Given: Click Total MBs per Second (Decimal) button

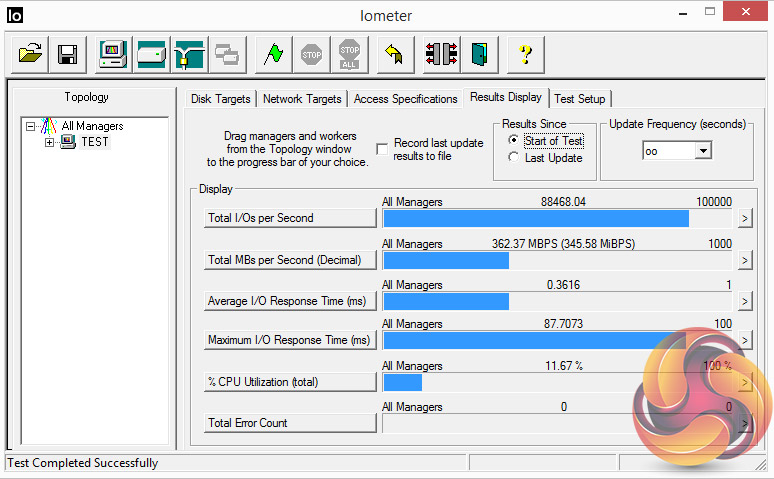Looking at the screenshot, I should [x=290, y=260].
